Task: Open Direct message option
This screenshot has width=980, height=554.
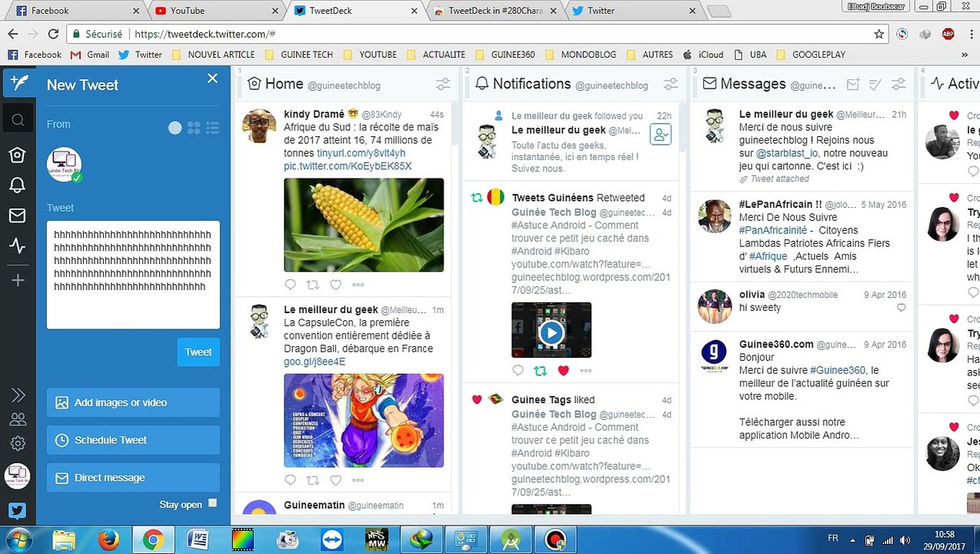Action: 133,478
